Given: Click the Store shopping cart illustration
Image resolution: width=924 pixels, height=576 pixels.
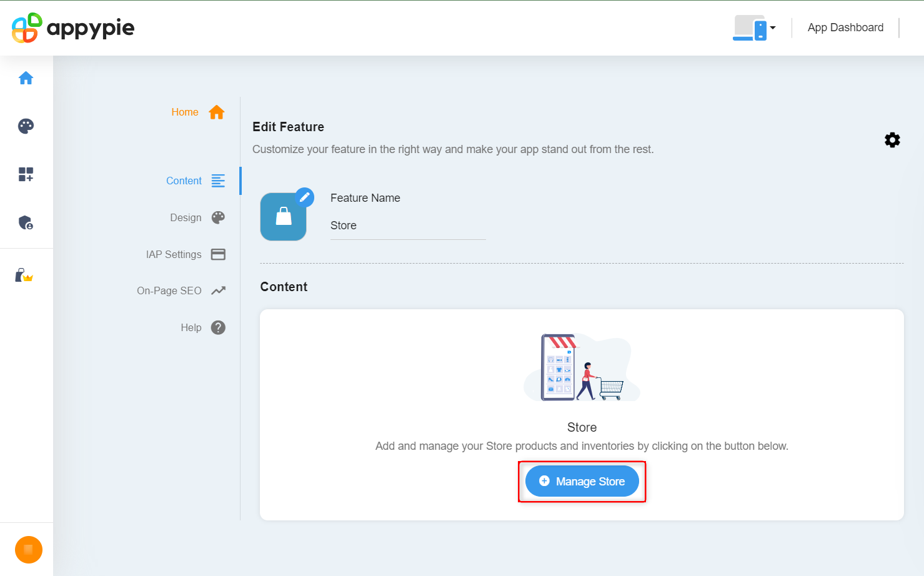Looking at the screenshot, I should click(582, 367).
